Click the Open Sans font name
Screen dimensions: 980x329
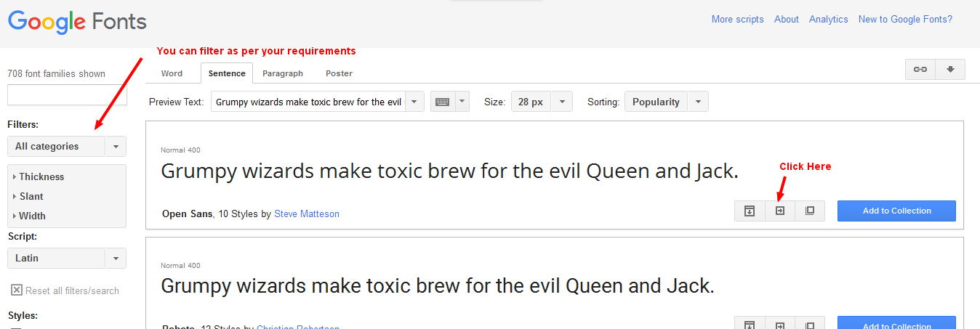click(x=188, y=214)
